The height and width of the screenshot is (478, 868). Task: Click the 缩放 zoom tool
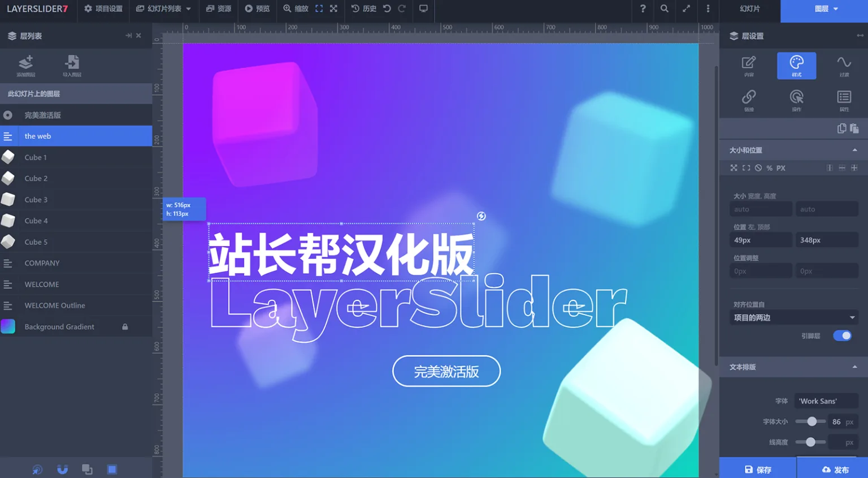click(296, 8)
